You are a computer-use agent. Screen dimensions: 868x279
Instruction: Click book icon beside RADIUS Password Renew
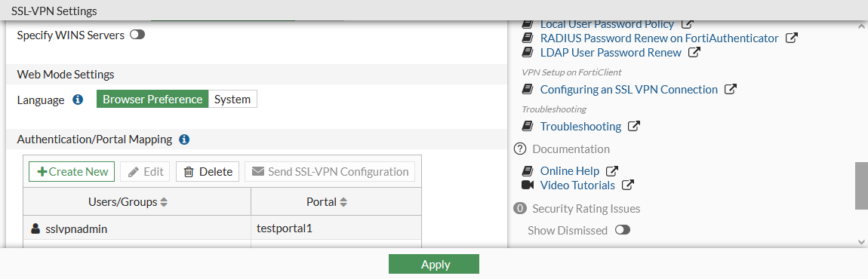click(528, 38)
